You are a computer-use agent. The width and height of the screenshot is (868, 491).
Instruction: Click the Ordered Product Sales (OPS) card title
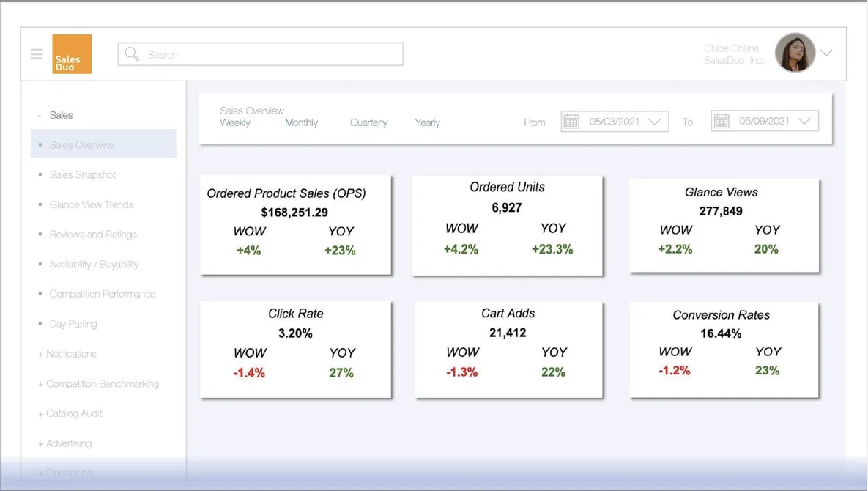[x=286, y=193]
